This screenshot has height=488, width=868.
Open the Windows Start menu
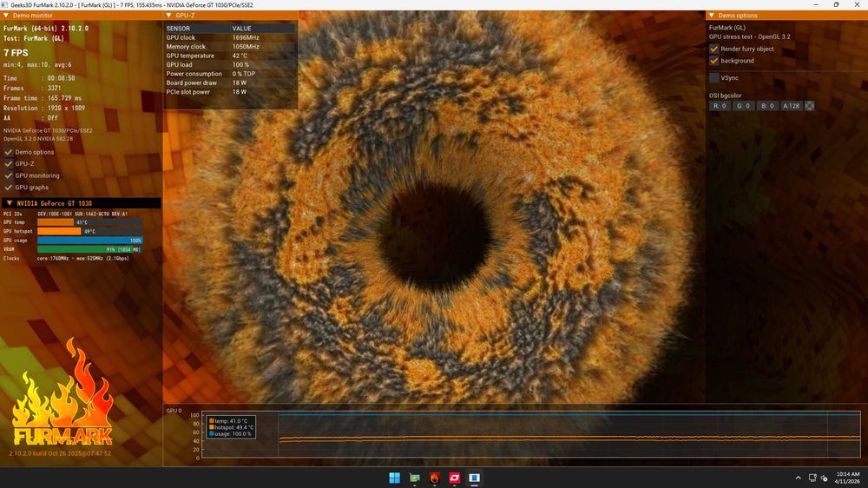coord(394,478)
